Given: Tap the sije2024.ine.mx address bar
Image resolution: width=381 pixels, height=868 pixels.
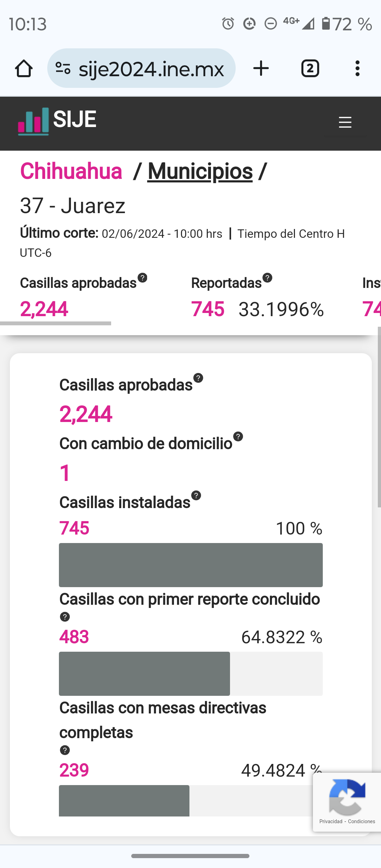Looking at the screenshot, I should (151, 69).
